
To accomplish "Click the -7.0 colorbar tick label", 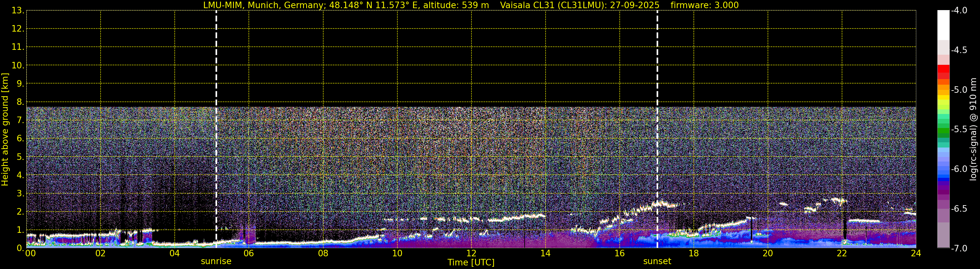I will 959,248.
